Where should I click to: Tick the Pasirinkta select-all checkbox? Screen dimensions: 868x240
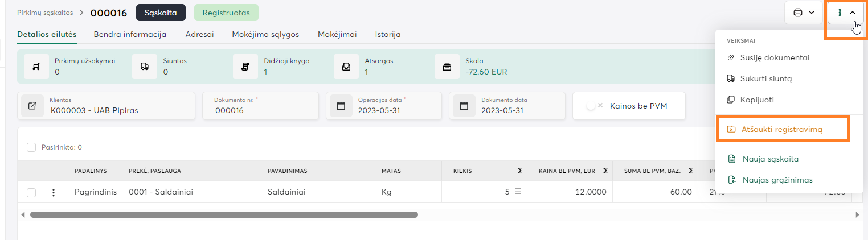click(32, 147)
